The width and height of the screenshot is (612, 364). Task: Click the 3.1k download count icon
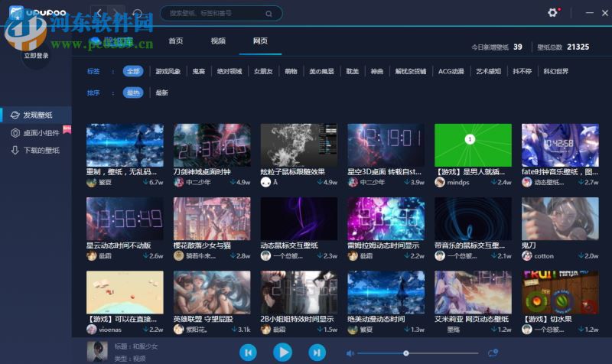233,330
